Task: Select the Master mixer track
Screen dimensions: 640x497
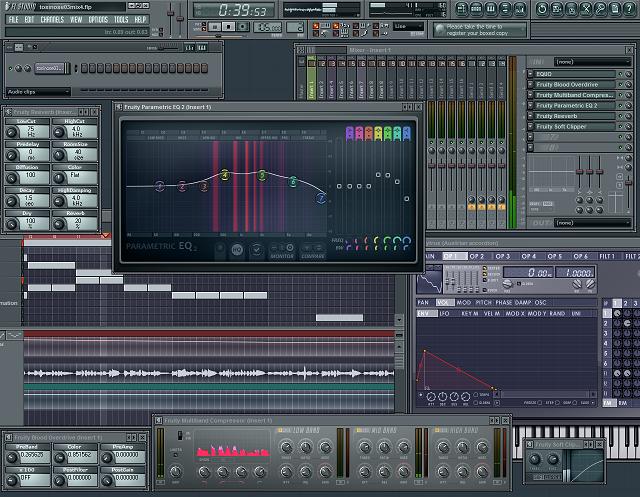Action: point(302,79)
